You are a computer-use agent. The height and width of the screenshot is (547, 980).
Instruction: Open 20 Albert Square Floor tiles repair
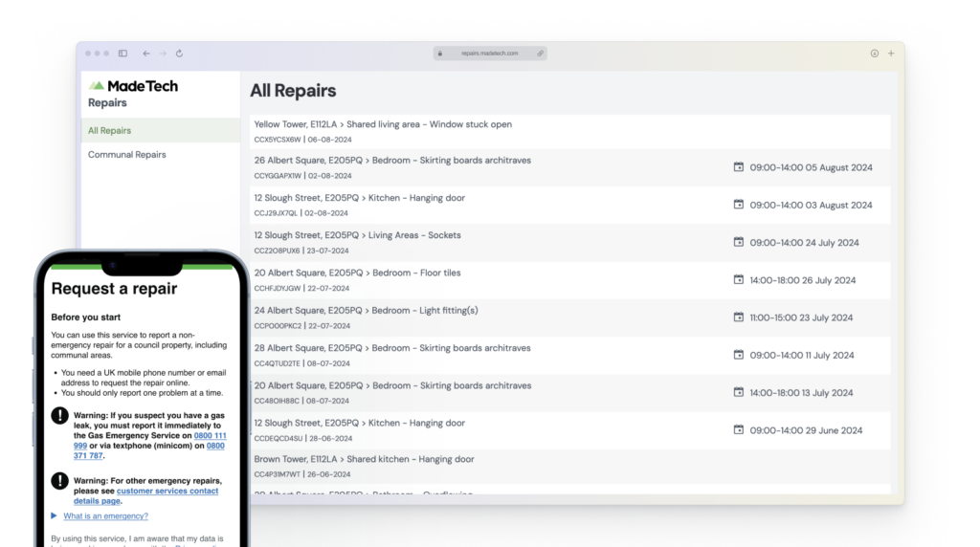point(570,280)
